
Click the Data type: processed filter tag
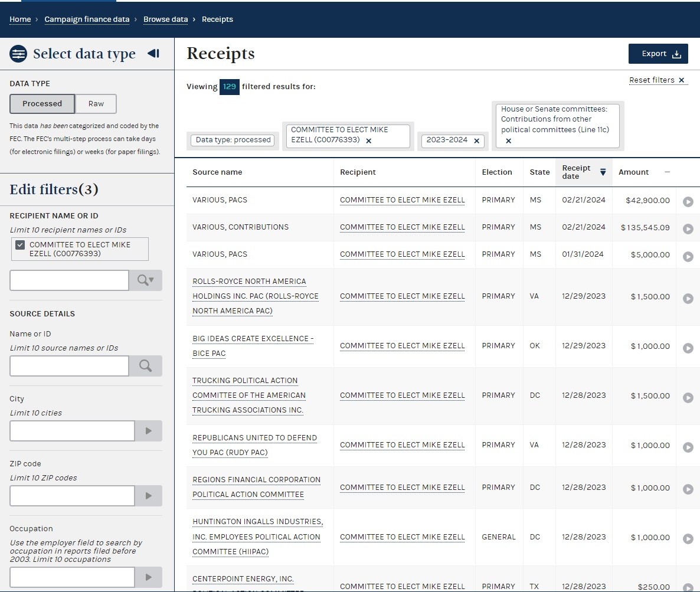coord(233,140)
